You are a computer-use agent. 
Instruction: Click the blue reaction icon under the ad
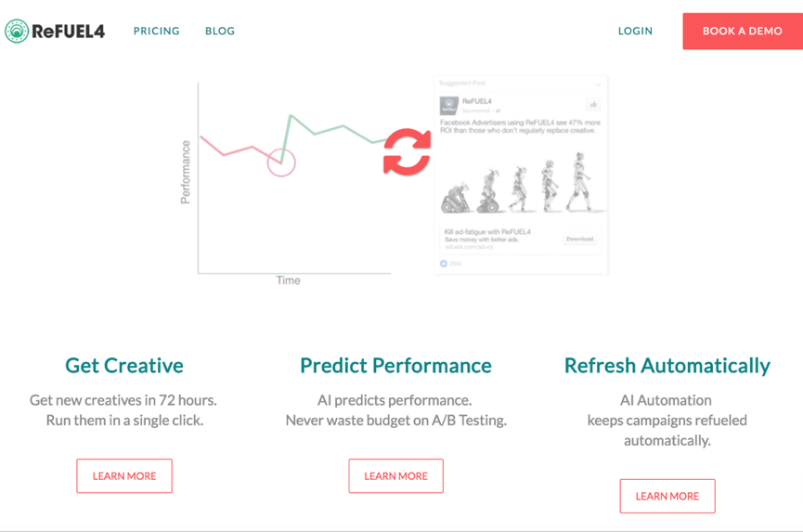[x=444, y=264]
